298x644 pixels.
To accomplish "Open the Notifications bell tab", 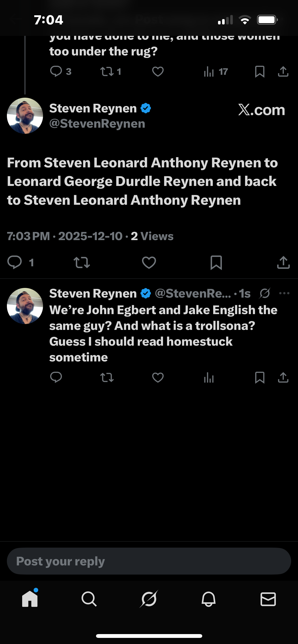I will tap(209, 599).
